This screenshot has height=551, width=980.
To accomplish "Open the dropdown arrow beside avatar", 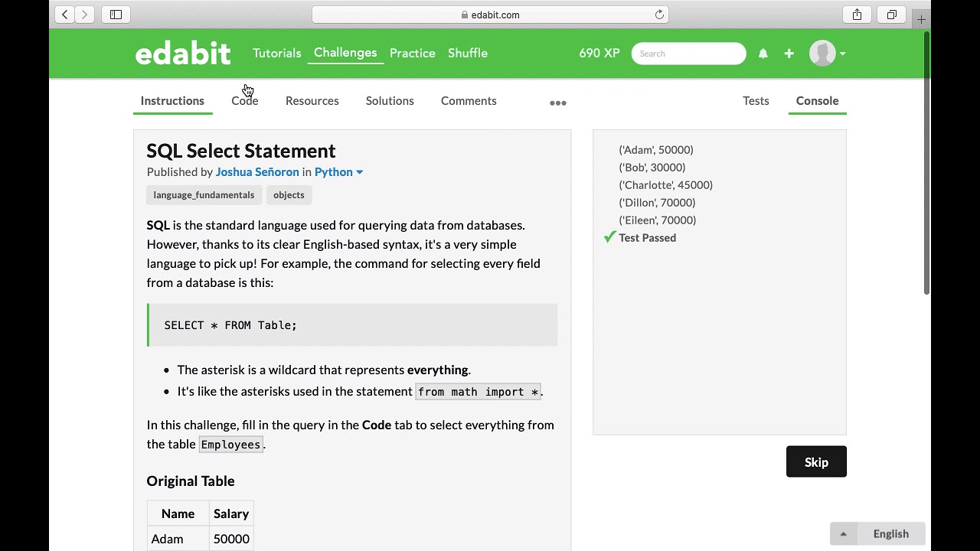I will click(842, 54).
